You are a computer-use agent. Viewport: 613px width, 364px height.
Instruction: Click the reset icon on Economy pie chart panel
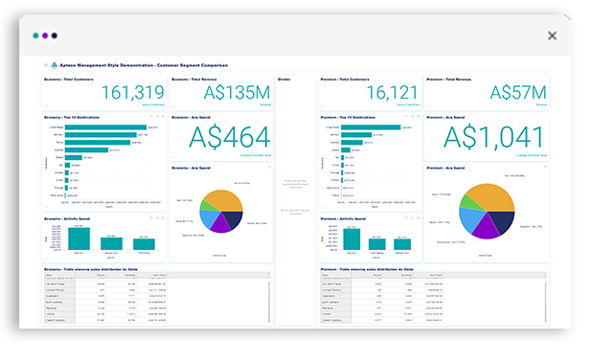pos(269,168)
